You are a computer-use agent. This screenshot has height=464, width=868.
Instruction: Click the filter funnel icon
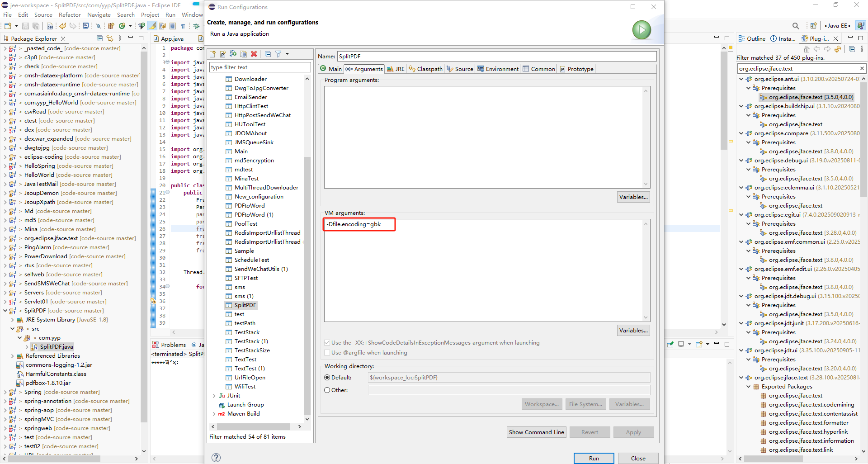click(278, 54)
